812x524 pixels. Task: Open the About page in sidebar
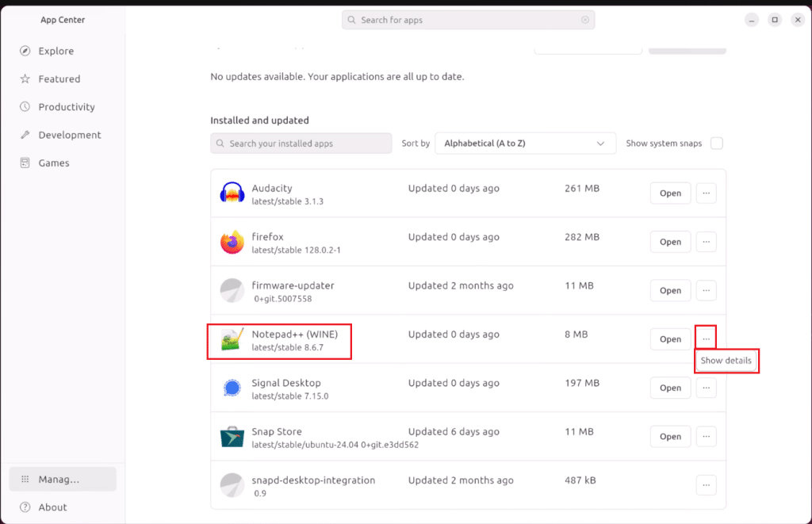point(52,507)
